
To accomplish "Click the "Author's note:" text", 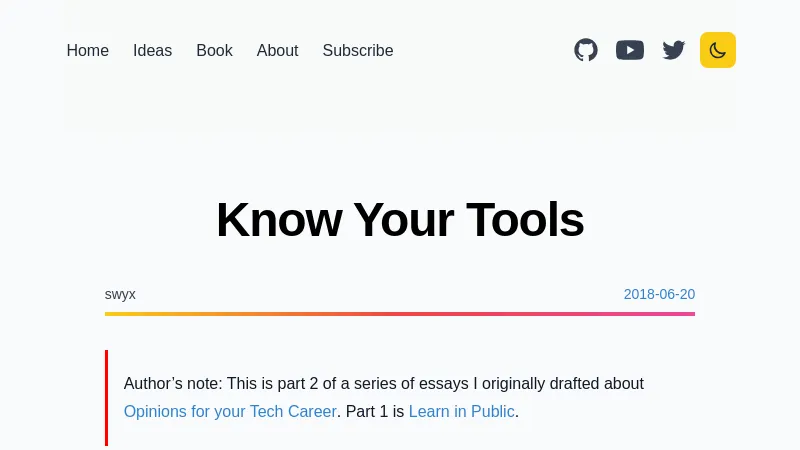I will (173, 383).
